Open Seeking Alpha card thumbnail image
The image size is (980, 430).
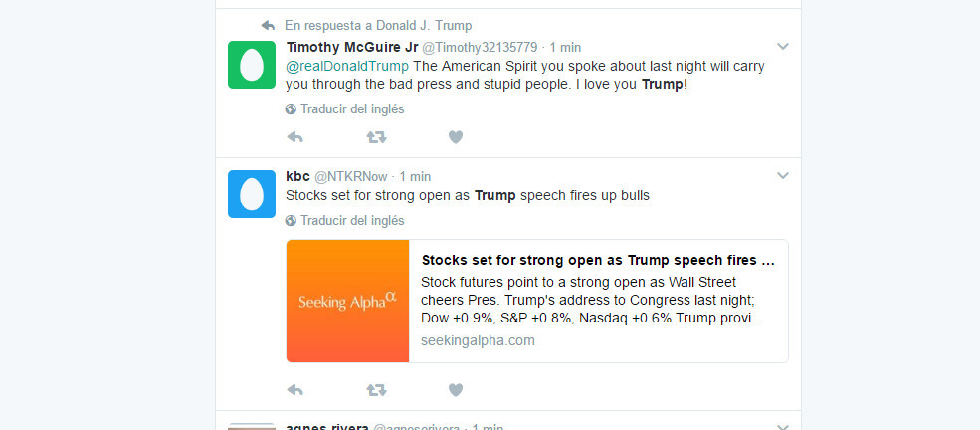tap(347, 301)
